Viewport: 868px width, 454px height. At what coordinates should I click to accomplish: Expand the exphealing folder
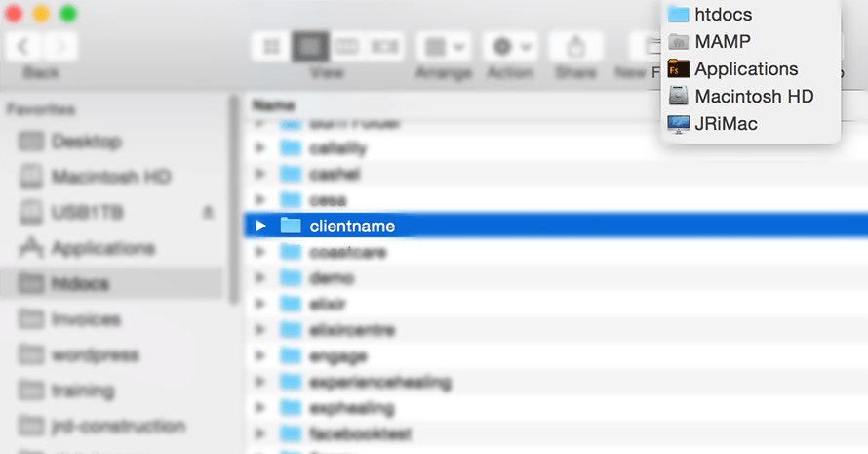(x=259, y=407)
